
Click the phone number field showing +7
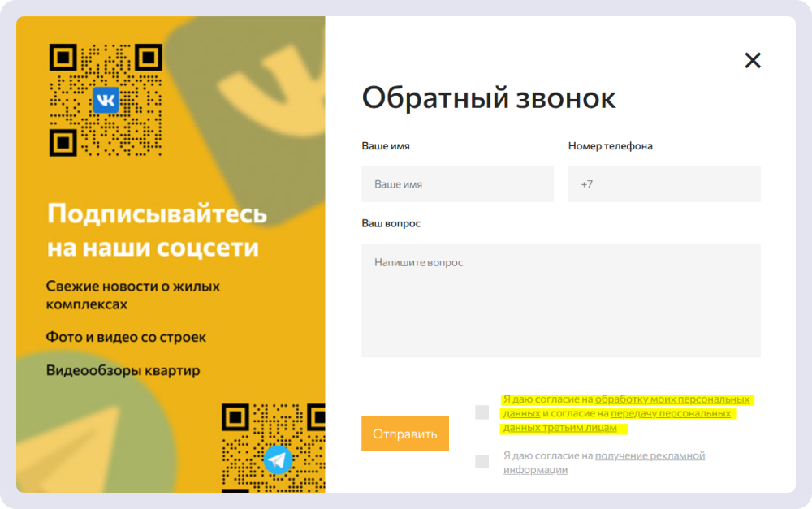664,183
